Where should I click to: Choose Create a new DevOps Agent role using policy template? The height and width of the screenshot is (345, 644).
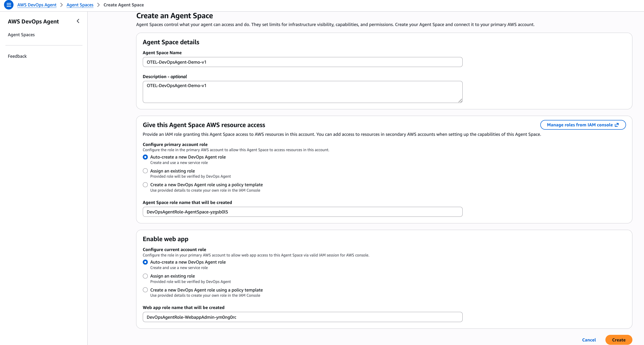tap(145, 185)
